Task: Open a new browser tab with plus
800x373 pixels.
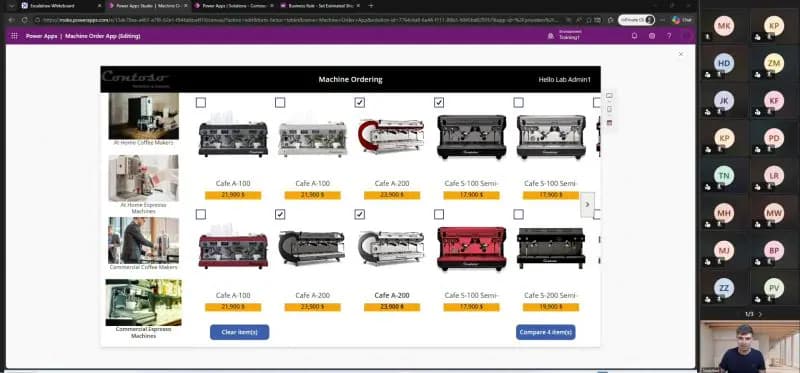Action: (x=371, y=6)
